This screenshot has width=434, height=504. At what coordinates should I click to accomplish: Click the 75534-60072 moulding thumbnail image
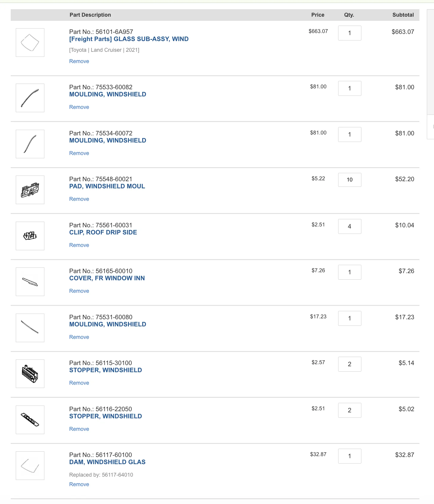point(30,144)
